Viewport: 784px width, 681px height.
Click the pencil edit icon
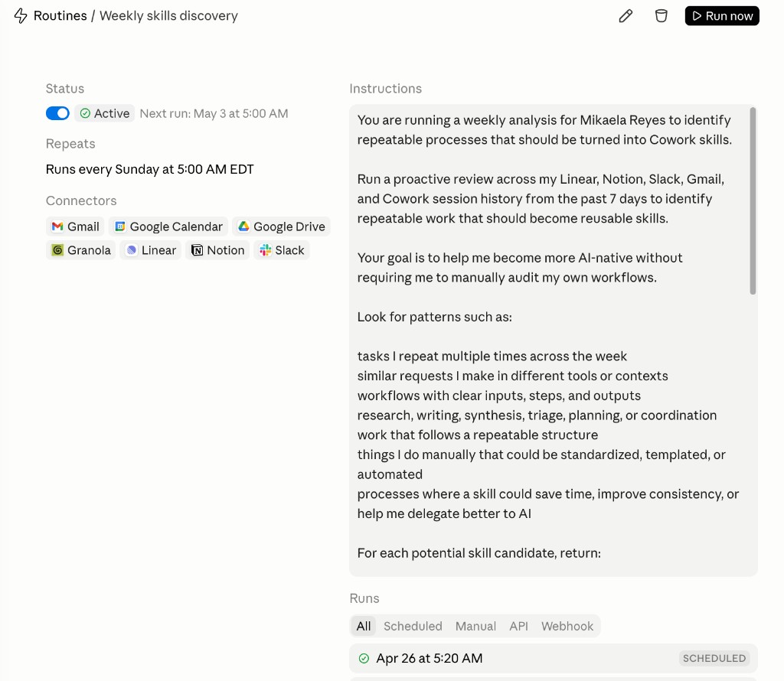[626, 16]
